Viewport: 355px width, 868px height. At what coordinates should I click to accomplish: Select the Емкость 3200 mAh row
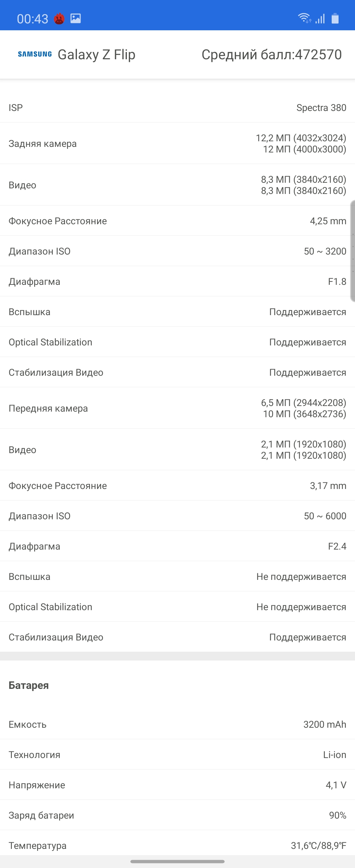click(x=177, y=724)
